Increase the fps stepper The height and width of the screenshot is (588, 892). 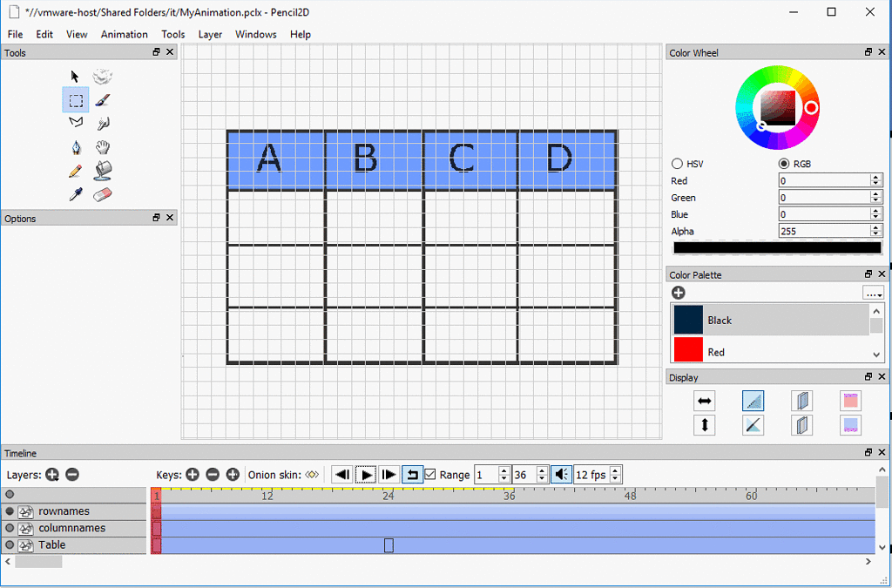(x=615, y=470)
